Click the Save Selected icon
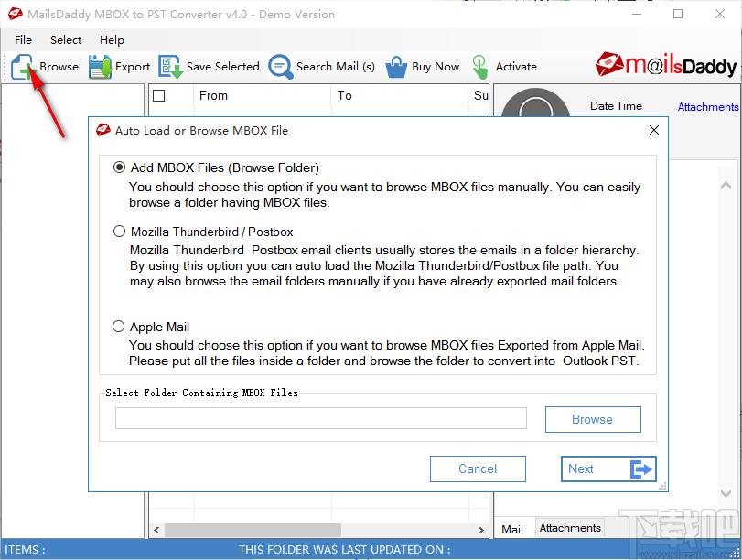 (170, 66)
